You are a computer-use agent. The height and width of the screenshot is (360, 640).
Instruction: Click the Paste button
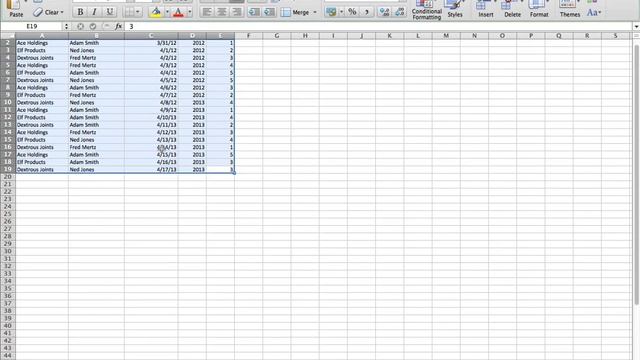(x=16, y=9)
